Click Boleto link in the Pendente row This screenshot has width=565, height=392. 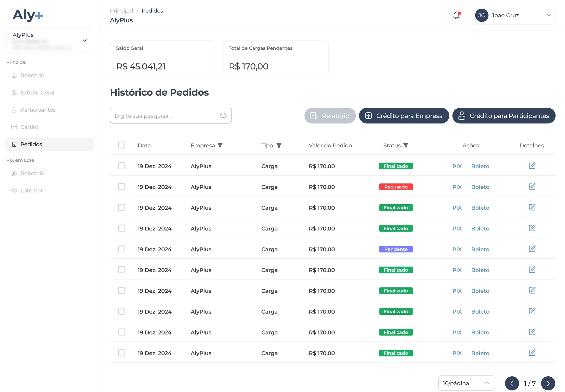coord(480,249)
